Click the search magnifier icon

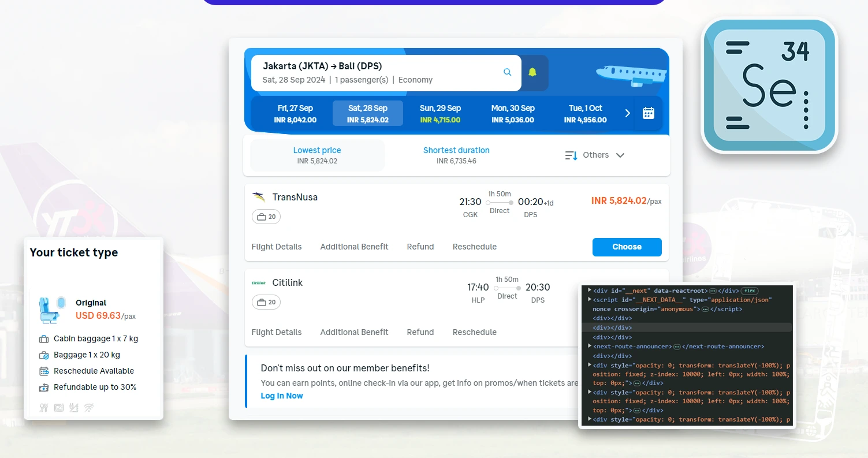point(507,72)
